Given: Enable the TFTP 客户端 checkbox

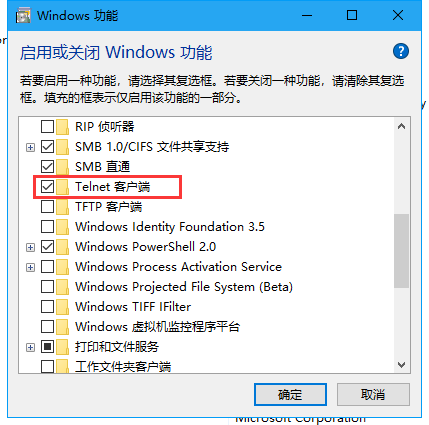Looking at the screenshot, I should tap(47, 207).
